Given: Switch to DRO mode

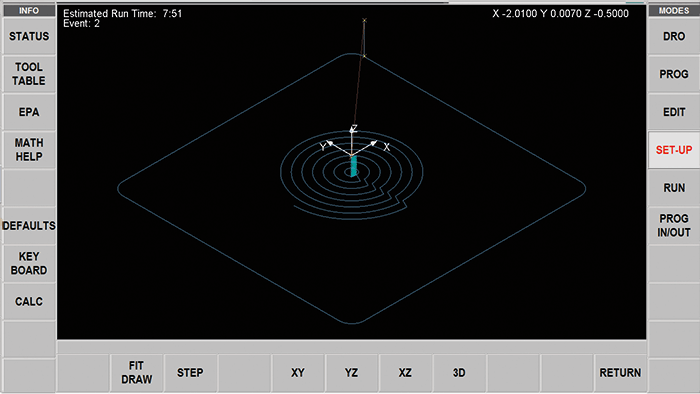Looking at the screenshot, I should (x=674, y=36).
